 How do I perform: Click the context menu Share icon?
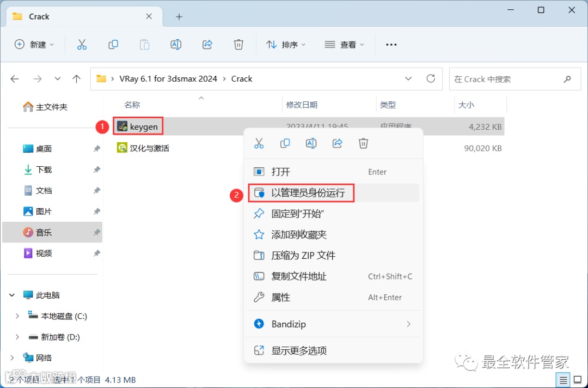pos(337,143)
